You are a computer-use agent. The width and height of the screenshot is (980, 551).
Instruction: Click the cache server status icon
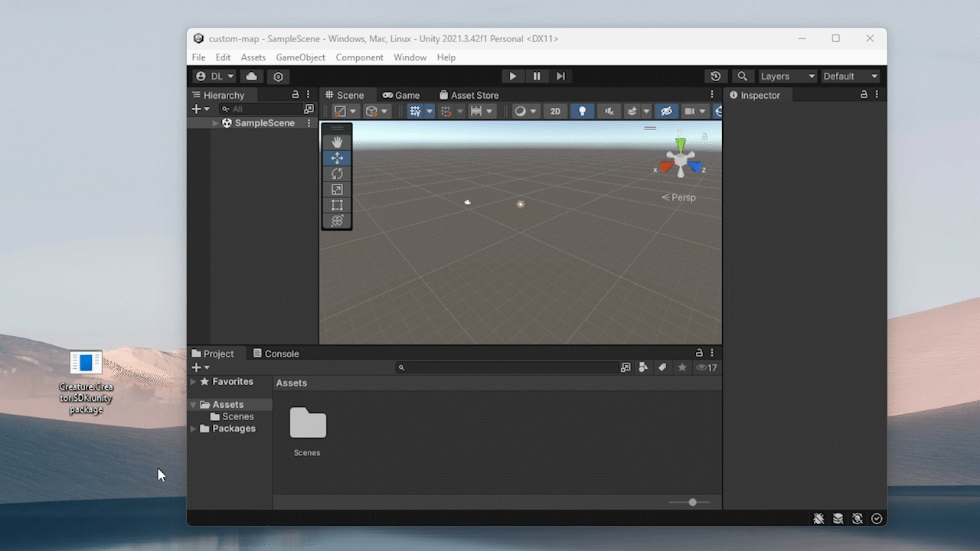[x=838, y=519]
